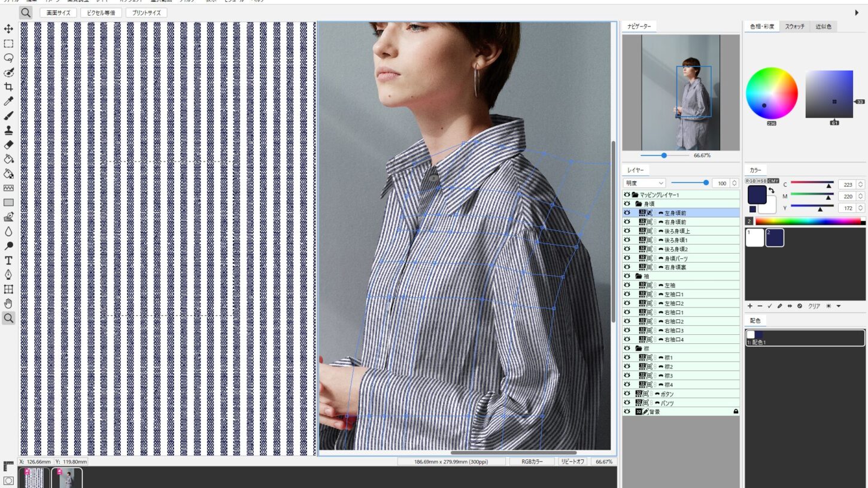
Task: Select the Move tool
Action: 8,29
